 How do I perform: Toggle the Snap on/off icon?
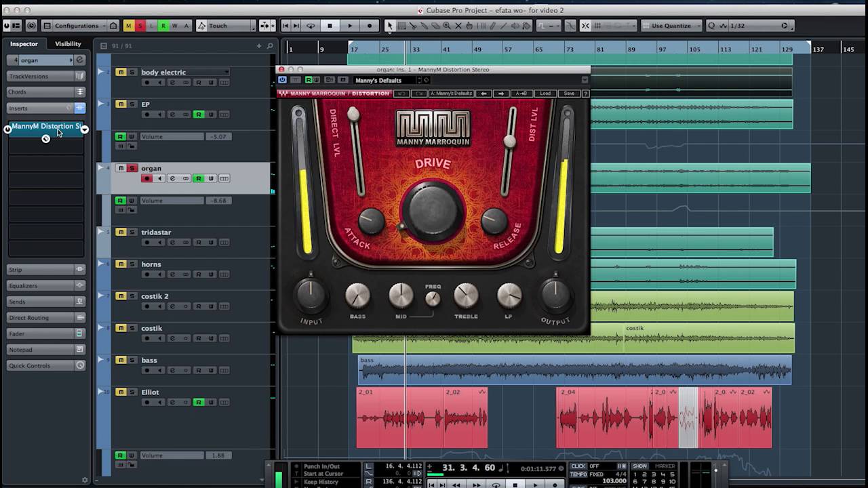tap(585, 26)
